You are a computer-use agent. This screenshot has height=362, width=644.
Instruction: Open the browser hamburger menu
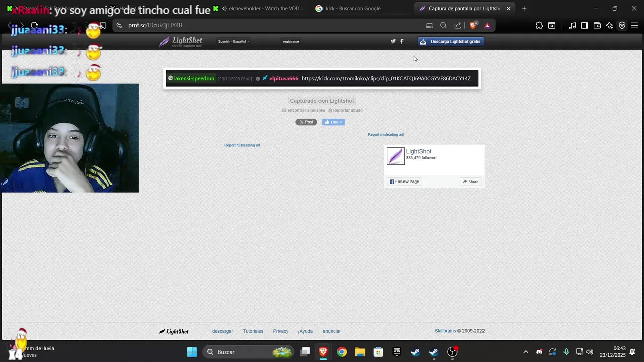pyautogui.click(x=634, y=25)
